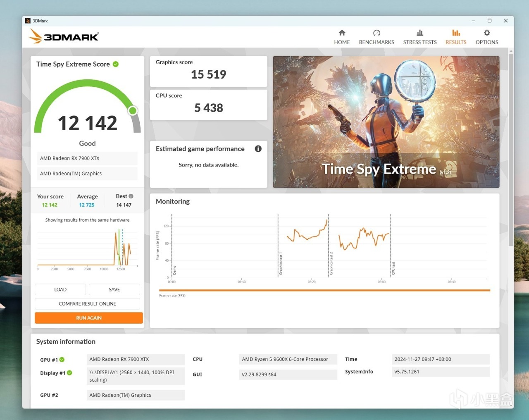This screenshot has height=420, width=529.
Task: Select the BENCHMARKS menu label
Action: click(376, 42)
